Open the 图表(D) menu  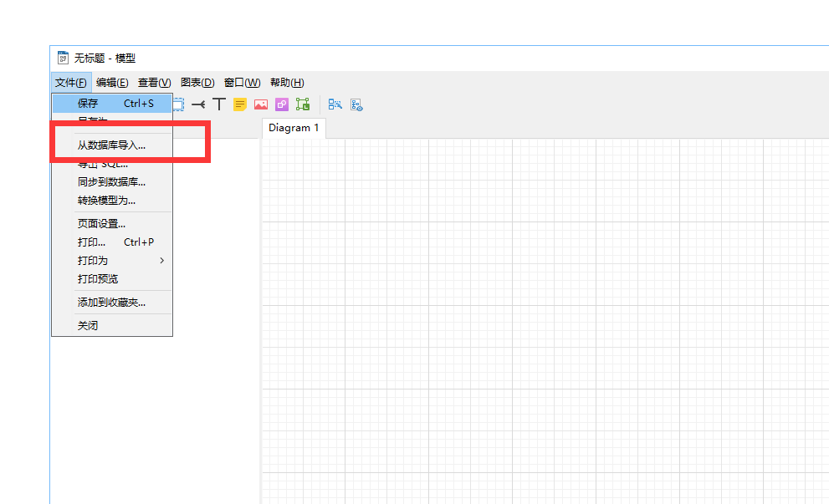(x=197, y=83)
